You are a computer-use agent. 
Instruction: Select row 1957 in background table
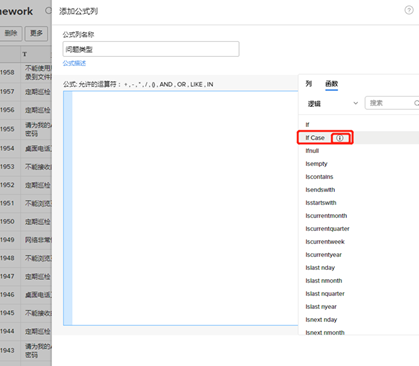click(x=26, y=91)
